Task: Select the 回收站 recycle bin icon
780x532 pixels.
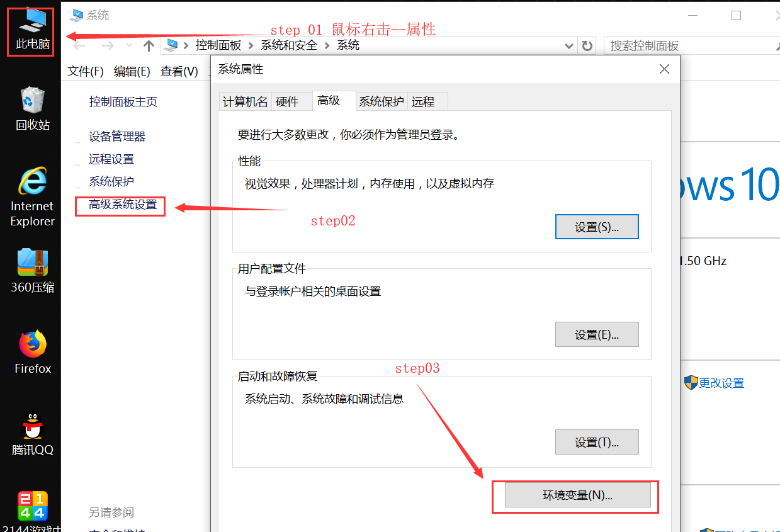Action: click(x=33, y=108)
